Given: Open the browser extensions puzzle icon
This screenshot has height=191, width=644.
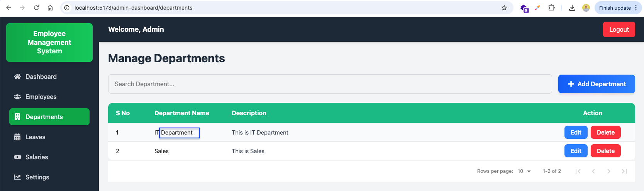Looking at the screenshot, I should coord(551,8).
